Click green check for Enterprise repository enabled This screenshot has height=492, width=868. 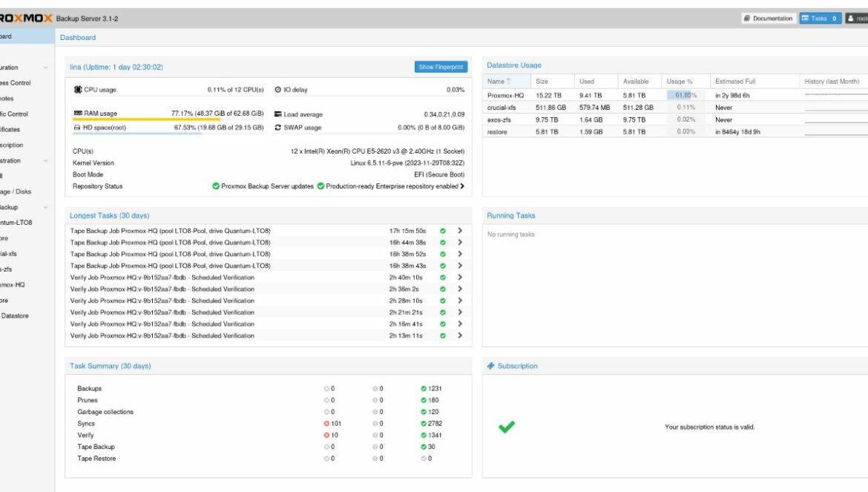[320, 186]
